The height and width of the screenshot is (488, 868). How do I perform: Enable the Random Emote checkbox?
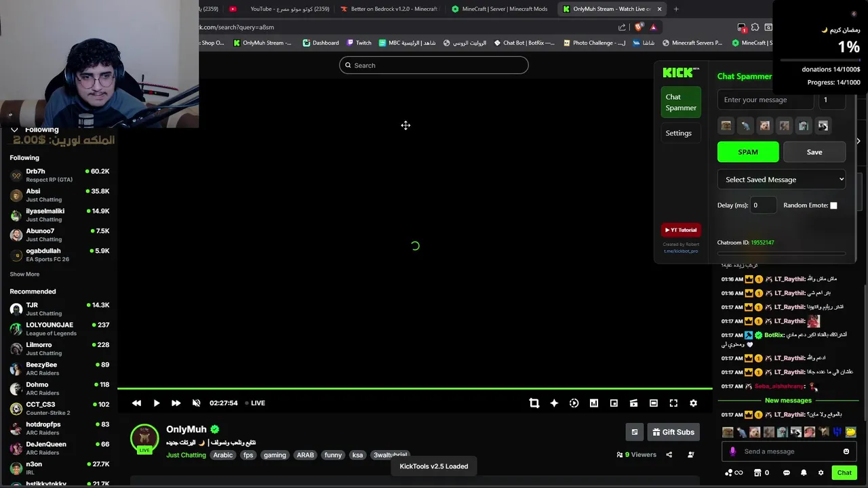click(x=833, y=205)
